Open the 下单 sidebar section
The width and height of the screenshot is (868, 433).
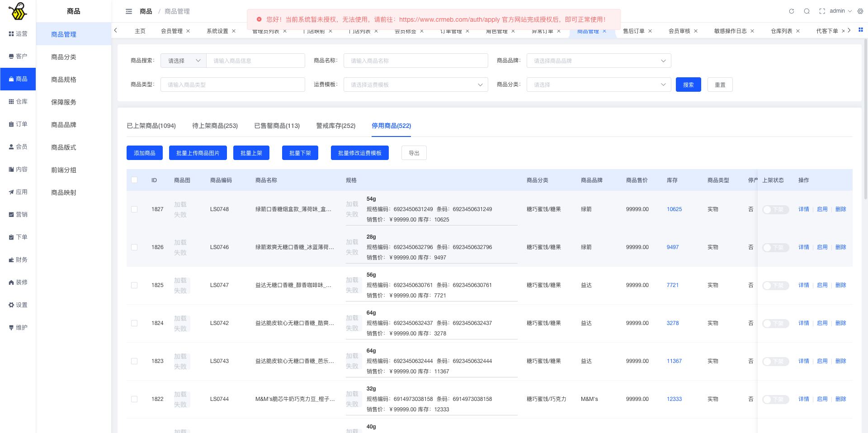click(18, 237)
